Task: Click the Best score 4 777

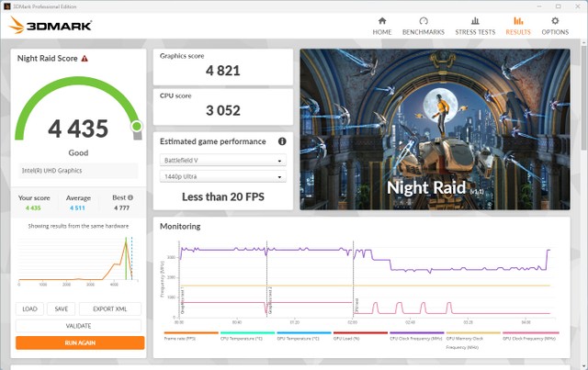Action: click(x=122, y=207)
